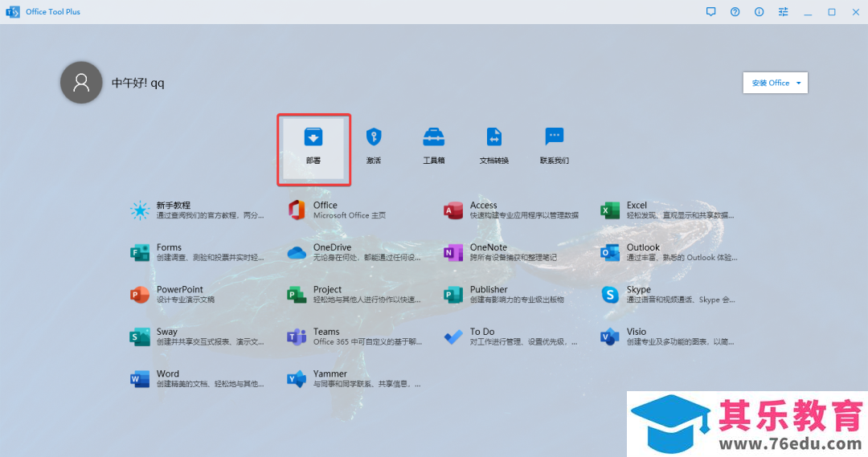Image resolution: width=868 pixels, height=457 pixels.
Task: Open the help question mark icon
Action: click(x=735, y=11)
